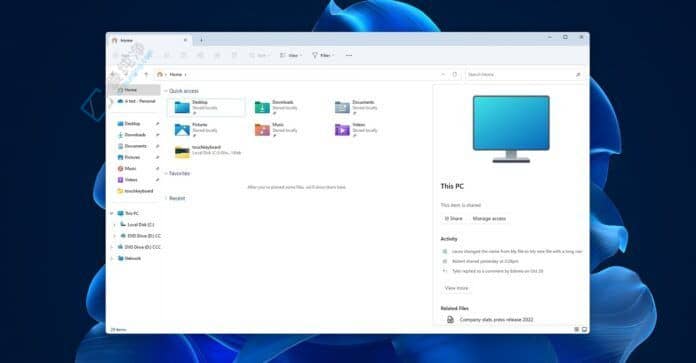This screenshot has width=696, height=363.
Task: Open the Desktop folder in Quick access
Action: tap(206, 107)
